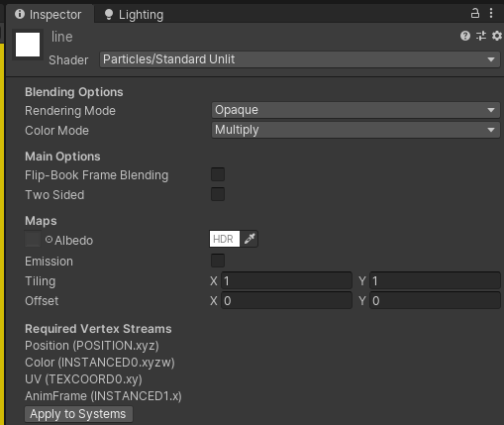This screenshot has height=425, width=504.
Task: Click the AnimFrame (INSTANCED1.x) stream text
Action: tap(103, 396)
